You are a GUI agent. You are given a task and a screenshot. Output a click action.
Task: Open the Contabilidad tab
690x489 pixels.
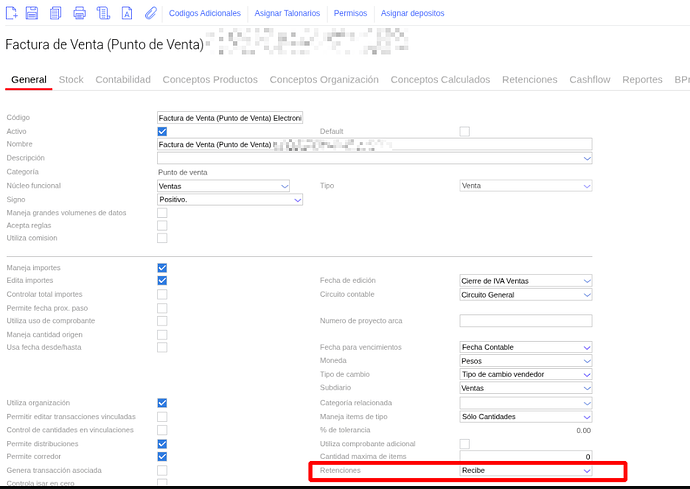tap(123, 80)
